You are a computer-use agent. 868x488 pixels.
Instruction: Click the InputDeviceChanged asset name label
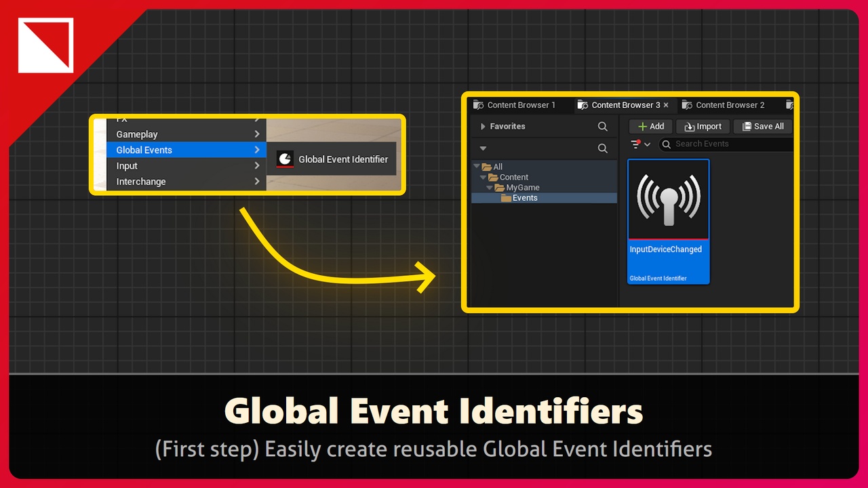point(666,249)
